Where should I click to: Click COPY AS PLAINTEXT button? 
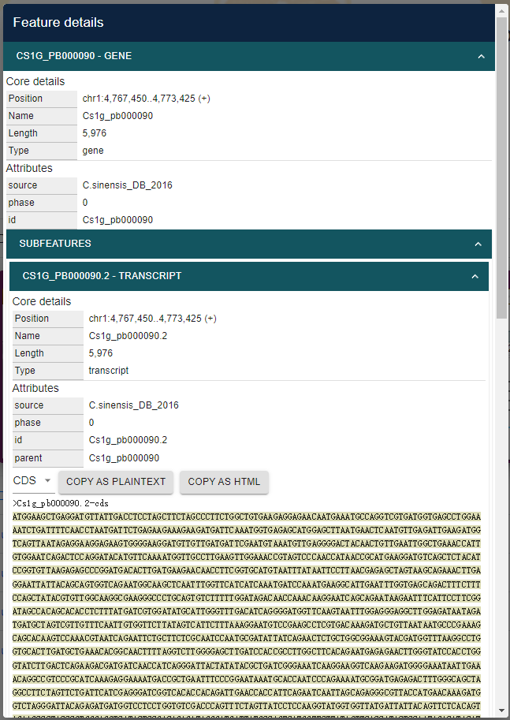(x=116, y=482)
